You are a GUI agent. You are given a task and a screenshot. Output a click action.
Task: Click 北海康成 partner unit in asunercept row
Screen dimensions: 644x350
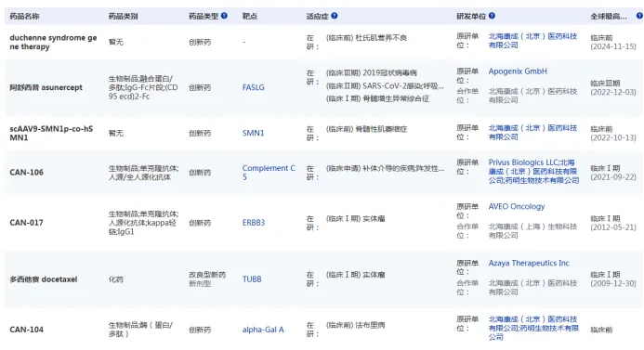click(x=532, y=96)
